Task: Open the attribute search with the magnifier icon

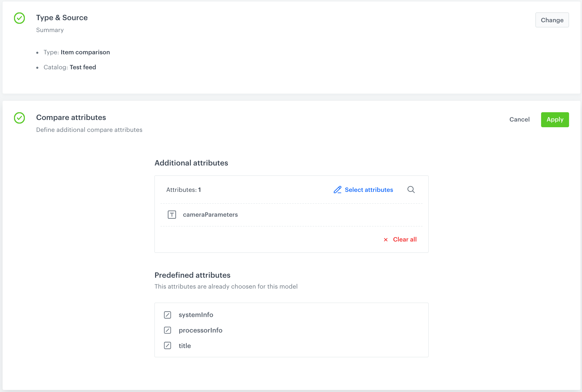Action: coord(411,189)
